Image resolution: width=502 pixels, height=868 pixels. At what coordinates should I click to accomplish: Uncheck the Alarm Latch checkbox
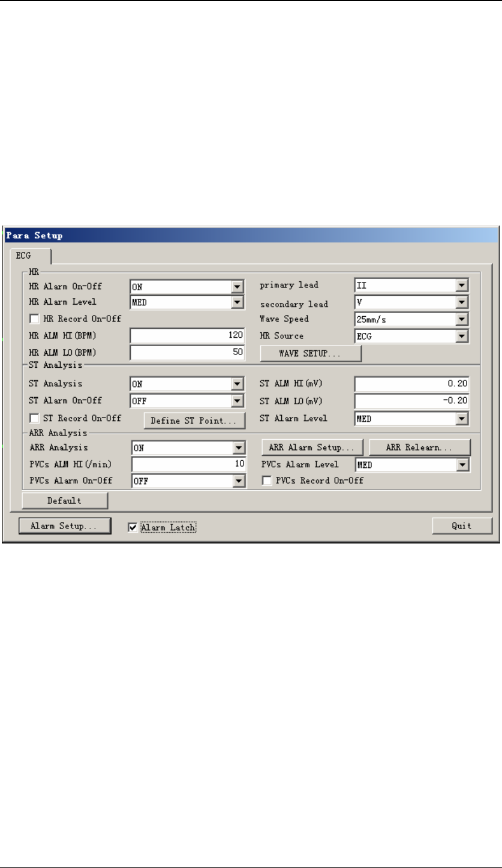click(133, 527)
